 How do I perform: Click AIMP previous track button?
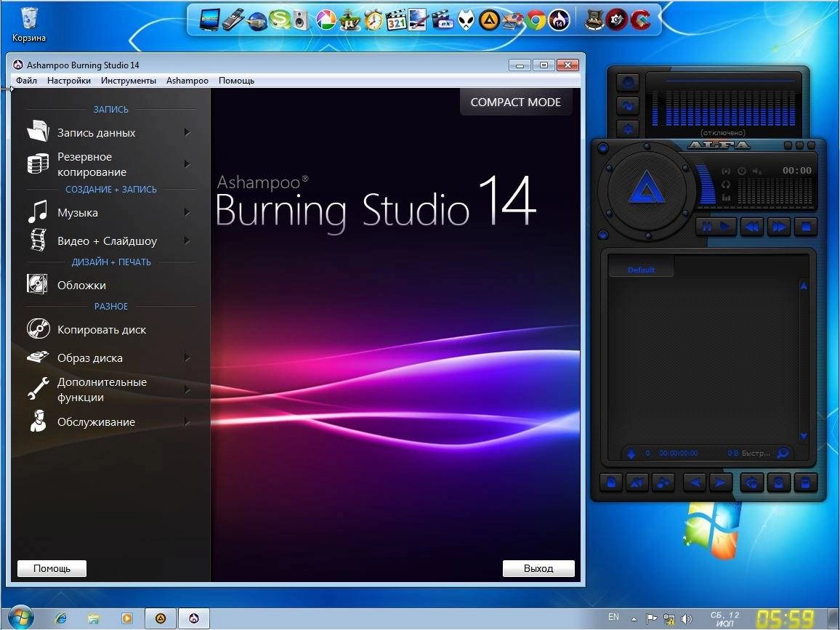[751, 227]
